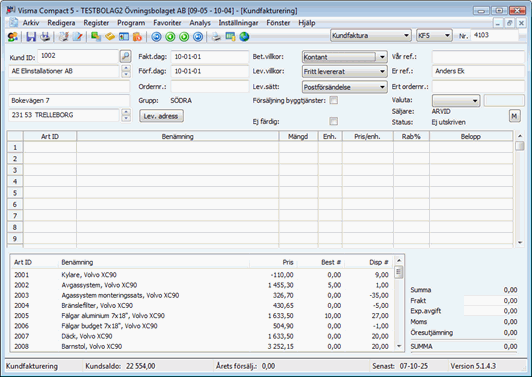The height and width of the screenshot is (377, 532).
Task: Open the Inställningar menu
Action: point(238,23)
